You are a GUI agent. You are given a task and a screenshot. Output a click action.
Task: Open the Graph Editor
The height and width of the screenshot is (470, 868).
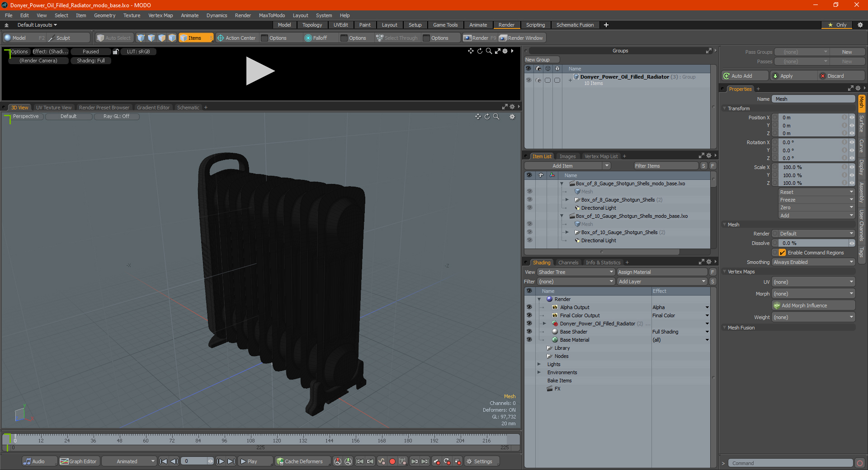(79, 461)
